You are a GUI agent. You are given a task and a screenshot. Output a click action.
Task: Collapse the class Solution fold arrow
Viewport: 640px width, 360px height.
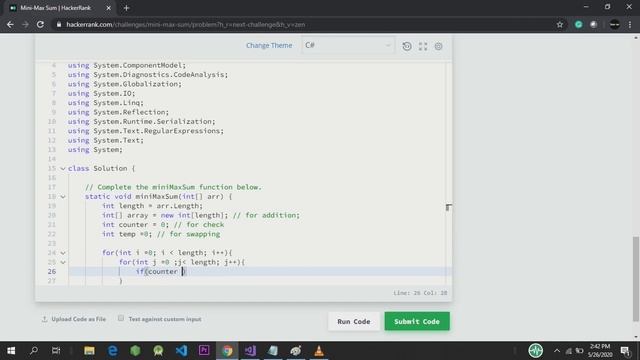pos(63,169)
